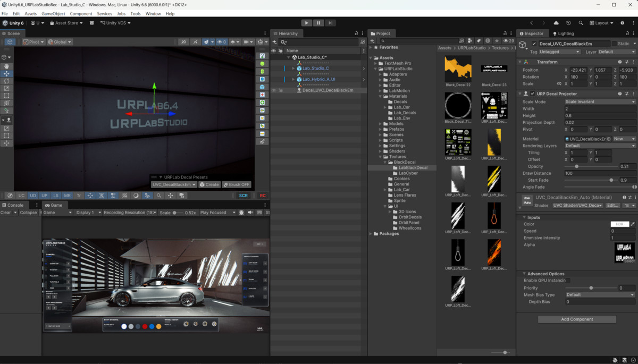Switch to the Lighting tab

tap(564, 33)
